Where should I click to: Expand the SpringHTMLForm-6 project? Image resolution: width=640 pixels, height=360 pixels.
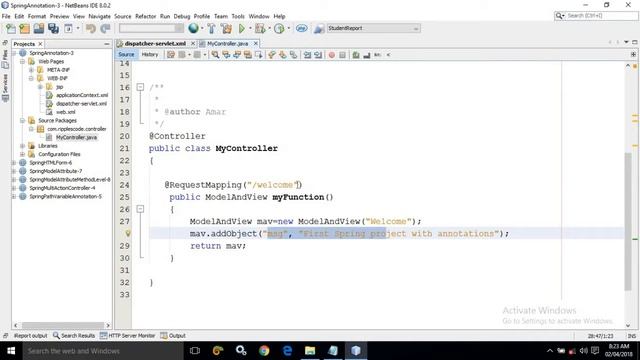[x=14, y=162]
